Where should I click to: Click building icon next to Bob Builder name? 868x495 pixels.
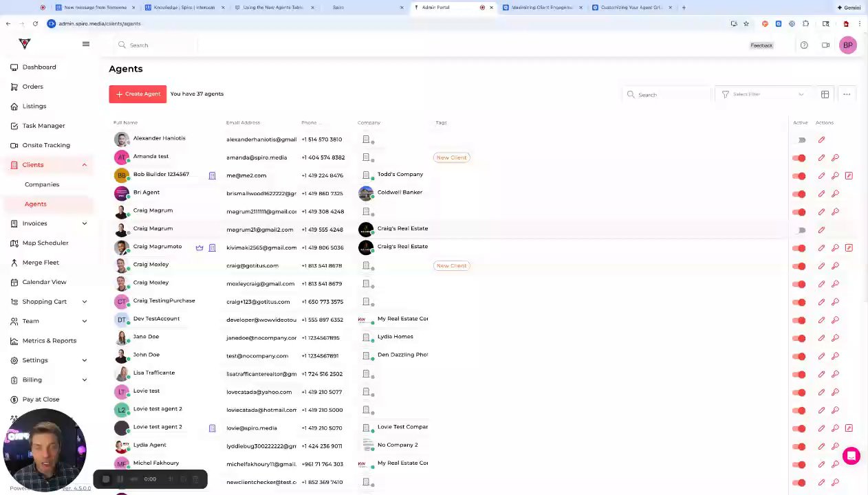pyautogui.click(x=212, y=176)
